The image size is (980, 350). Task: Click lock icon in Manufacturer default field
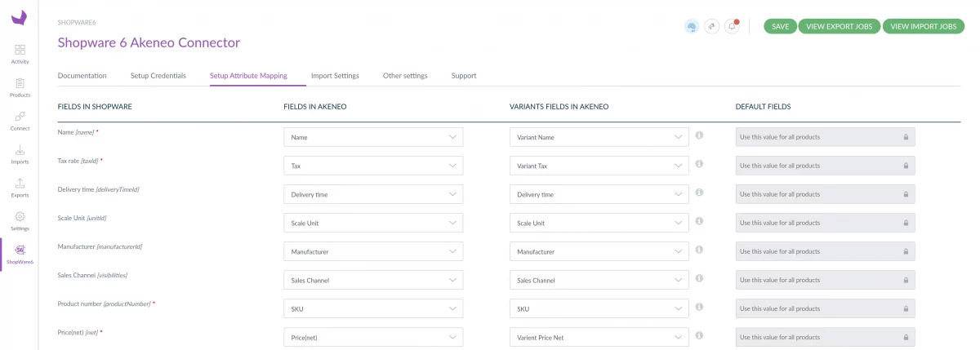click(906, 251)
